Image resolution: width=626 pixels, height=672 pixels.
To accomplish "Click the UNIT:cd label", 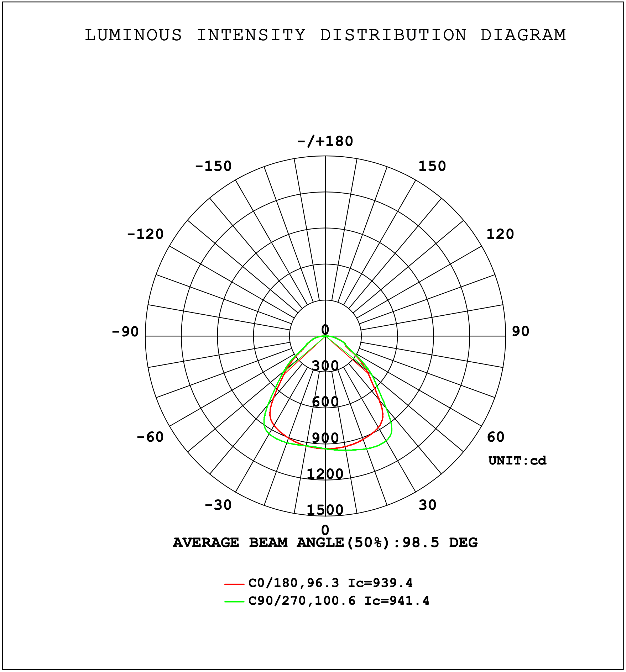I will [x=517, y=461].
